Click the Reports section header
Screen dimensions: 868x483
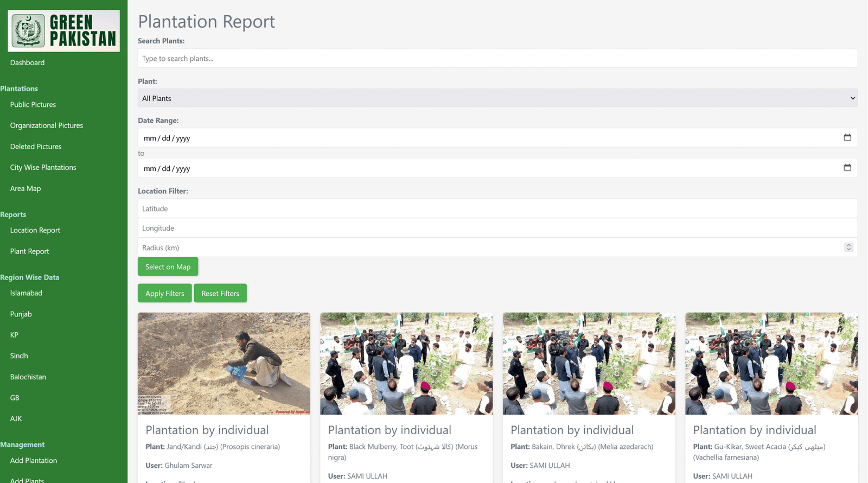point(13,214)
